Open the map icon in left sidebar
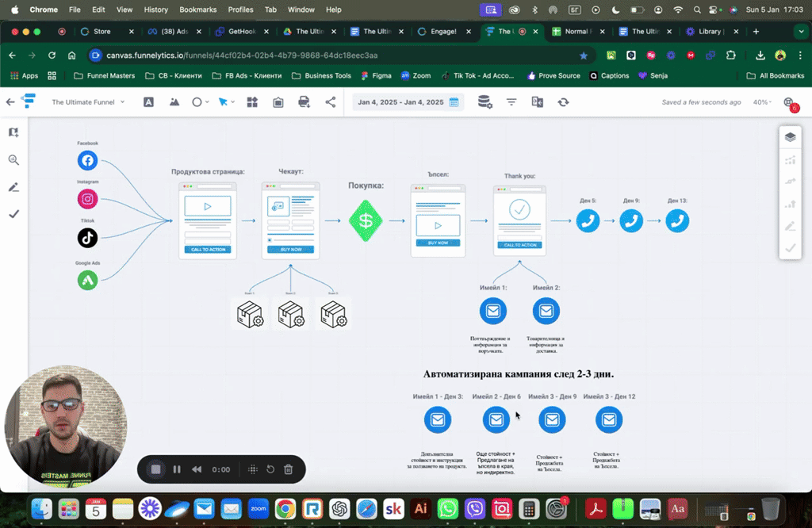 click(14, 132)
